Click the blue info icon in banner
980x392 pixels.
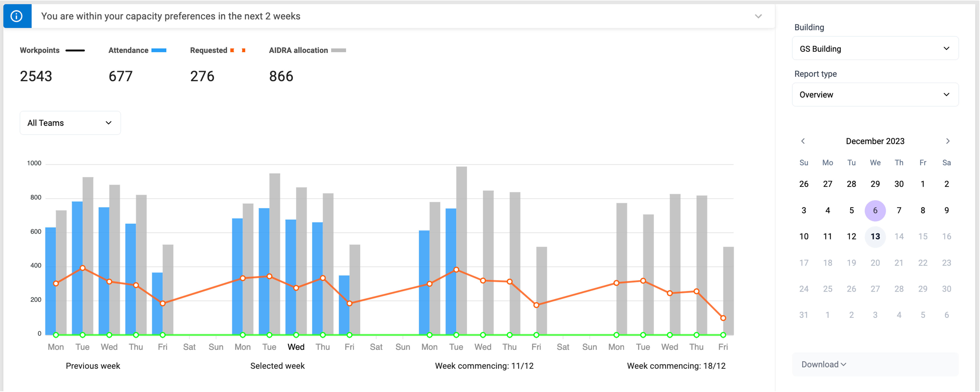click(x=17, y=16)
